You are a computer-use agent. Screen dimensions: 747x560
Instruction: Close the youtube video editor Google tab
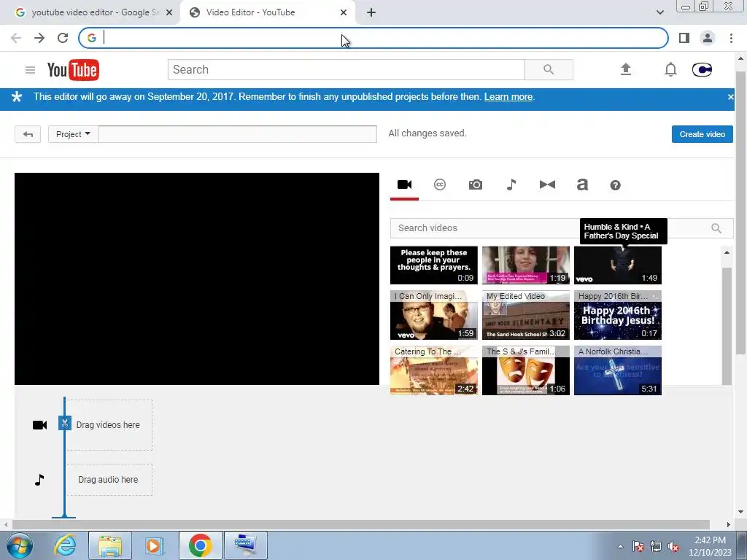click(x=169, y=12)
